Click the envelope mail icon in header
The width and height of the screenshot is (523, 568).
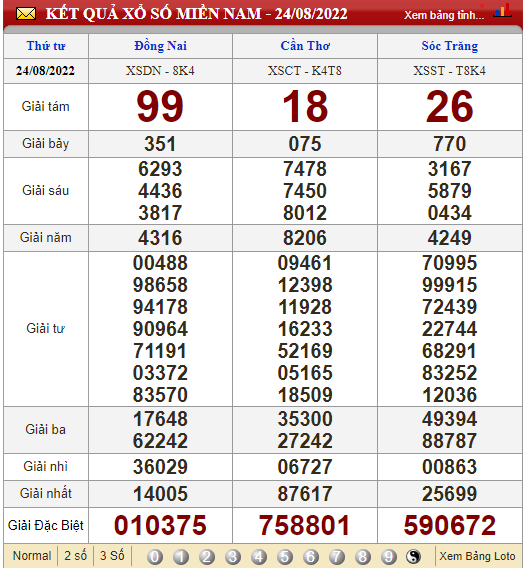tap(26, 14)
